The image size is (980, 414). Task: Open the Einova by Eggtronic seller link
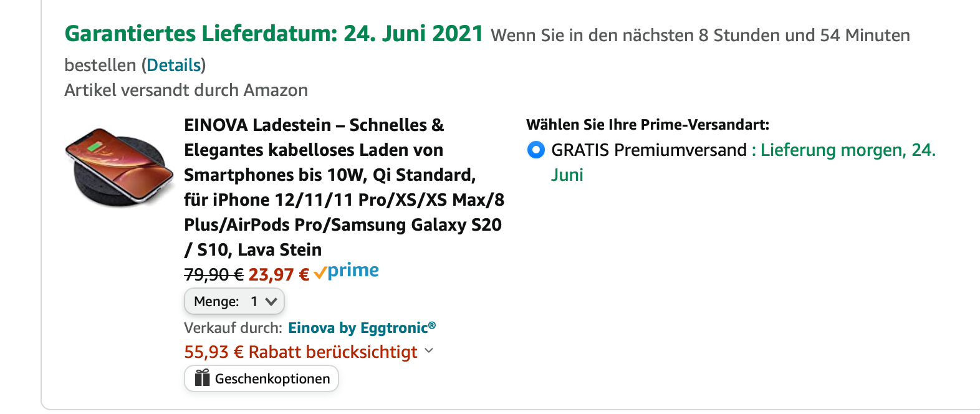[x=362, y=328]
